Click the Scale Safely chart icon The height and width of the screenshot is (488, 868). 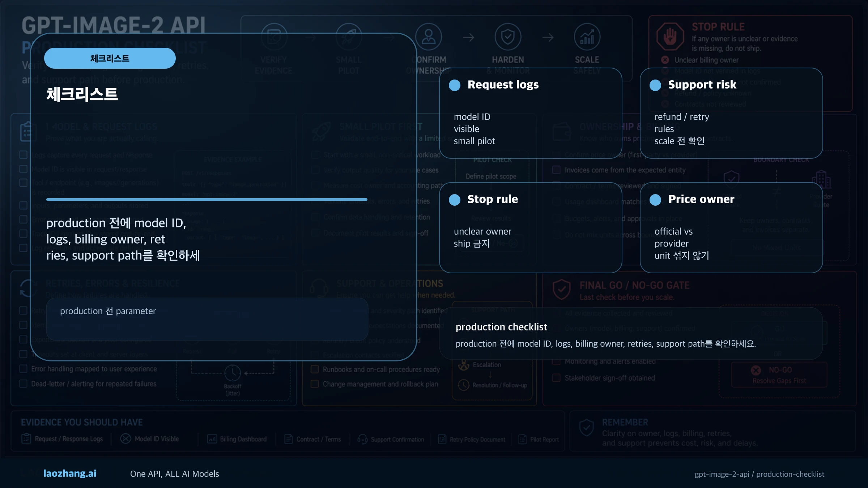pyautogui.click(x=587, y=37)
